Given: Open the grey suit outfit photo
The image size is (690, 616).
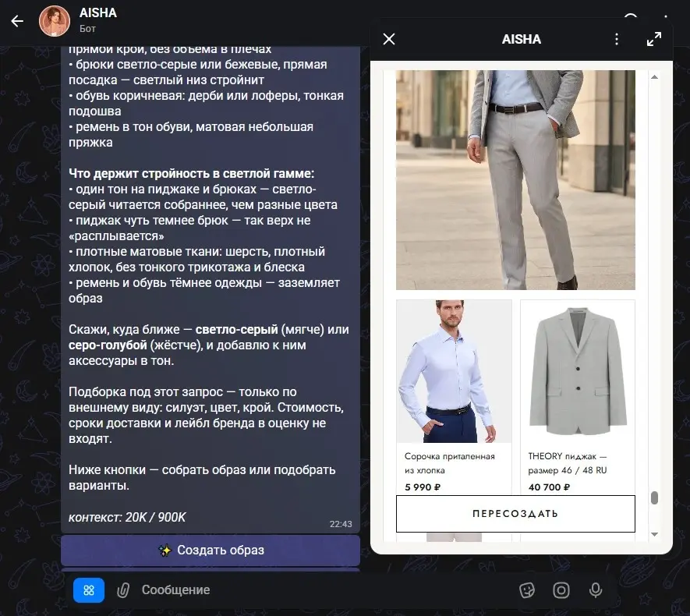Looking at the screenshot, I should [515, 179].
